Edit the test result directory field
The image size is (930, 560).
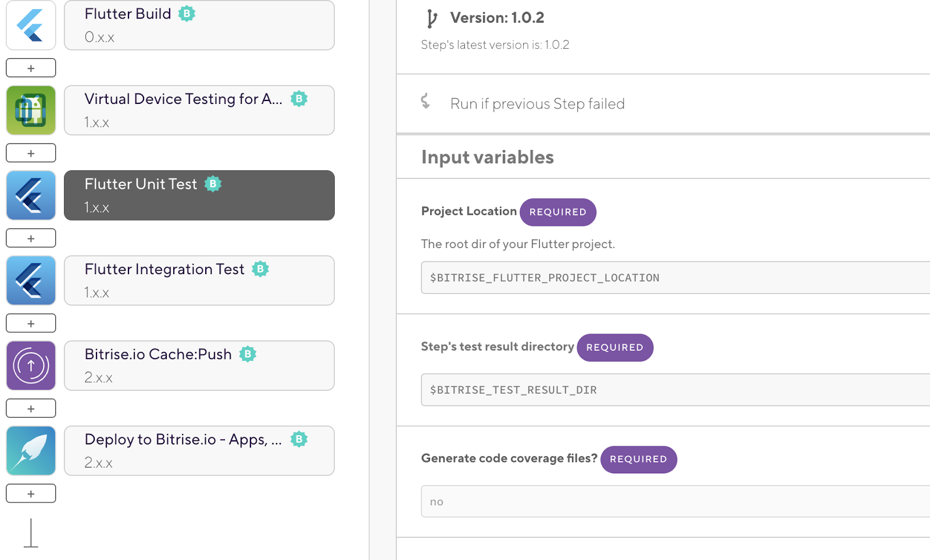point(675,390)
